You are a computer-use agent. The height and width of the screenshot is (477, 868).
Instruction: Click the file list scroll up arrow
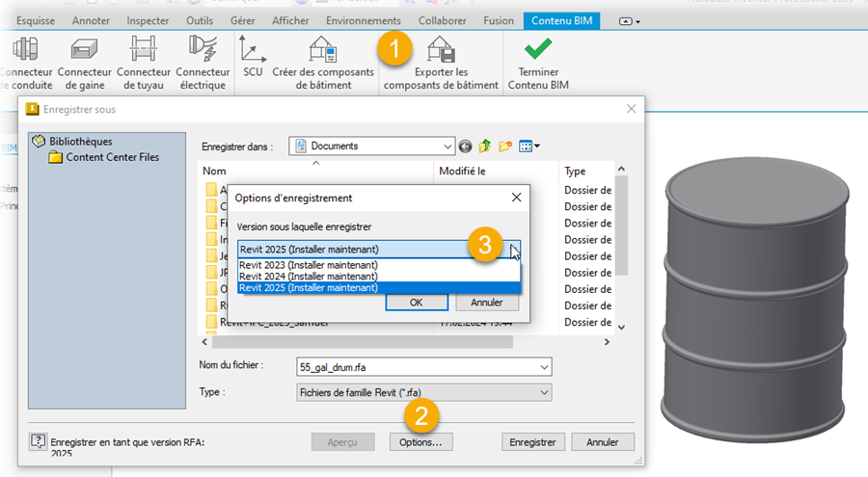point(621,169)
